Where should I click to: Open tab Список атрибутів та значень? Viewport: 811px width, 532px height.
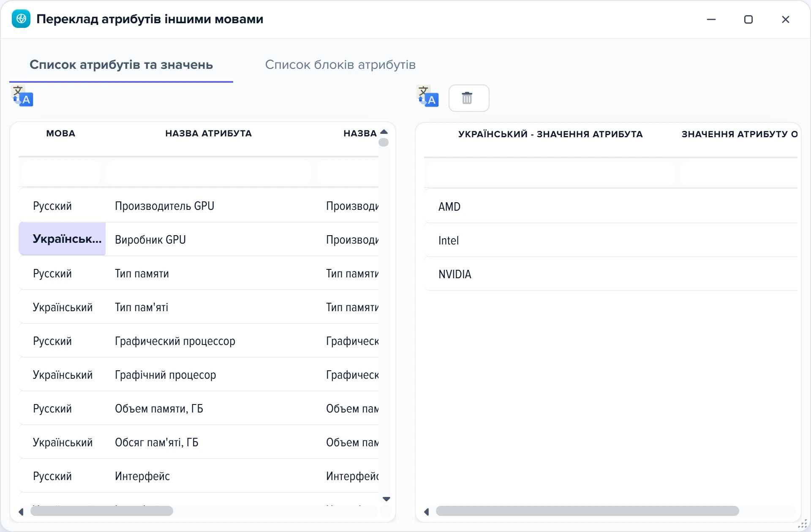121,65
